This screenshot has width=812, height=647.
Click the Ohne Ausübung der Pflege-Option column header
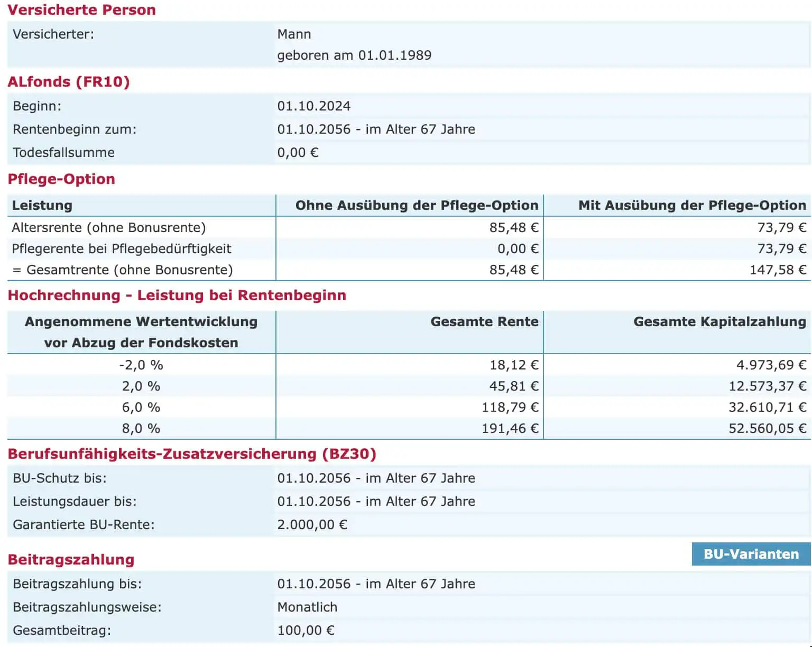click(x=417, y=206)
